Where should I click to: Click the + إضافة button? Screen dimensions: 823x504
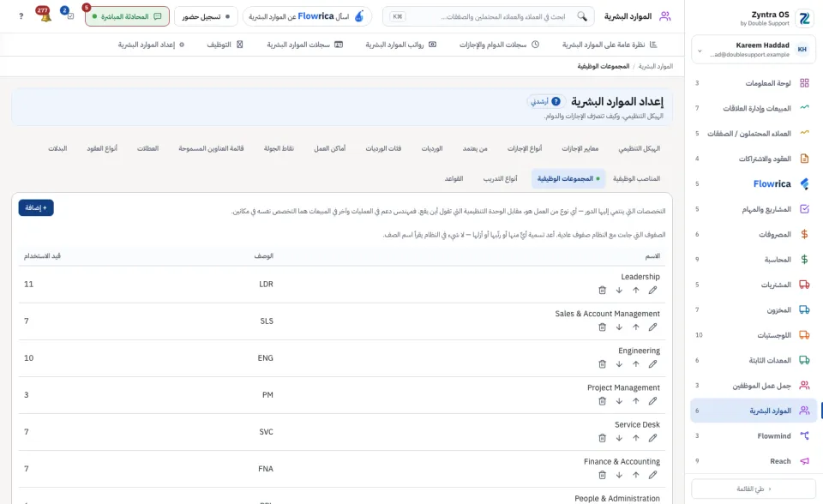pos(36,208)
